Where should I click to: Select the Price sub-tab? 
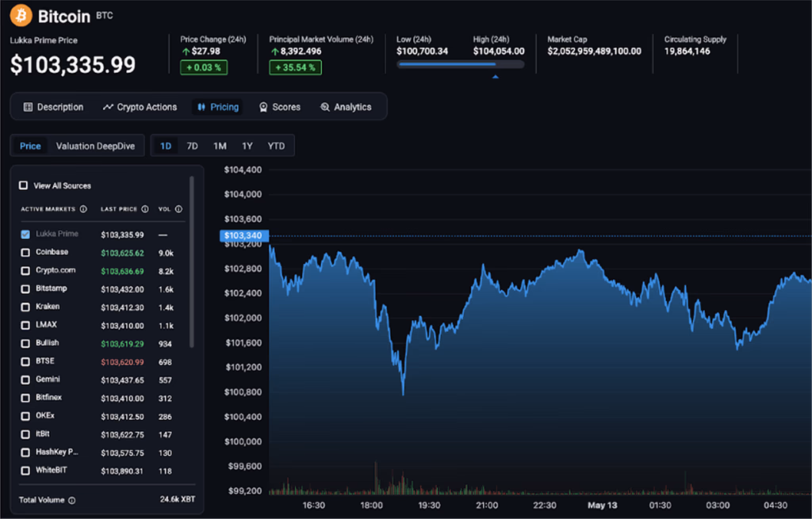tap(30, 146)
